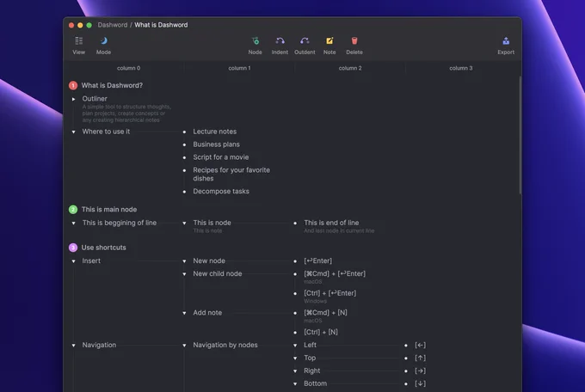
Task: Collapse the New child node item
Action: pyautogui.click(x=184, y=274)
